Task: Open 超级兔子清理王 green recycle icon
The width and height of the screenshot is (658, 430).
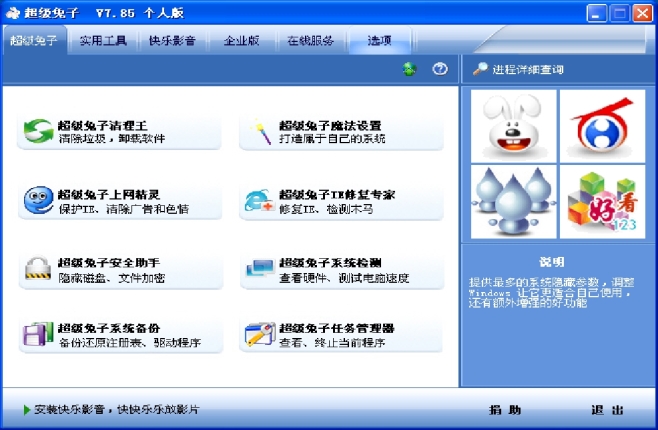Action: point(38,131)
